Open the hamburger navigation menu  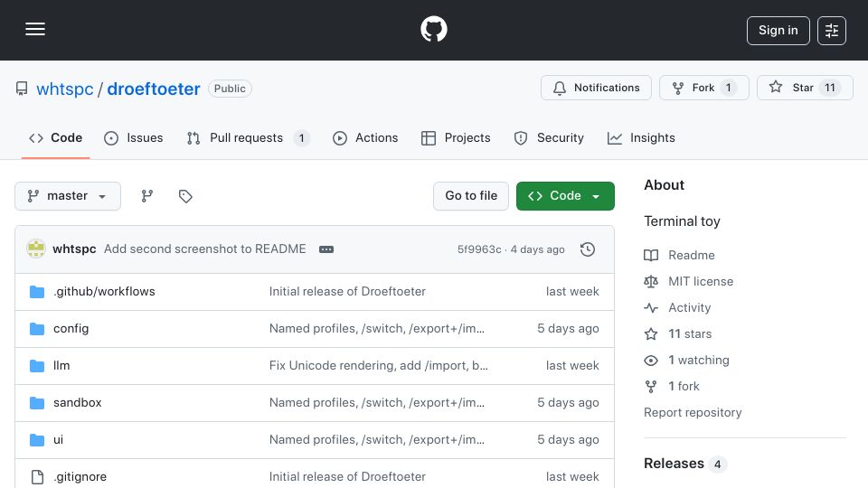pos(35,29)
